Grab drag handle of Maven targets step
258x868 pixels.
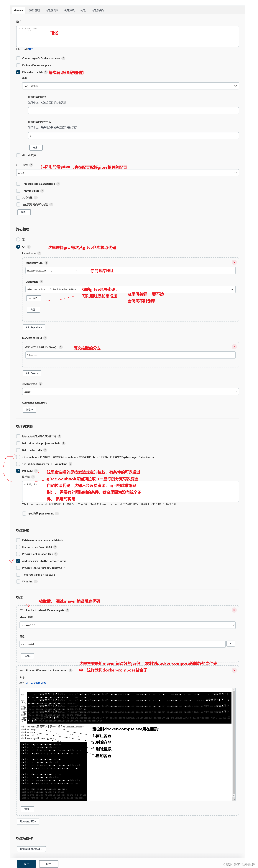tap(21, 610)
